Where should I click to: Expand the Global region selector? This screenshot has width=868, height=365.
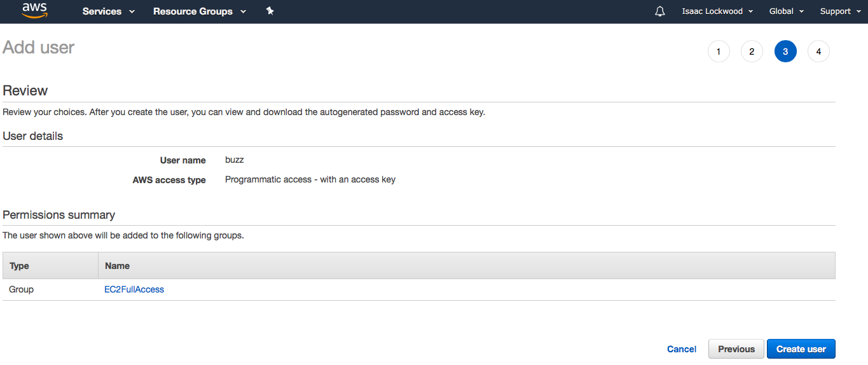[x=787, y=11]
